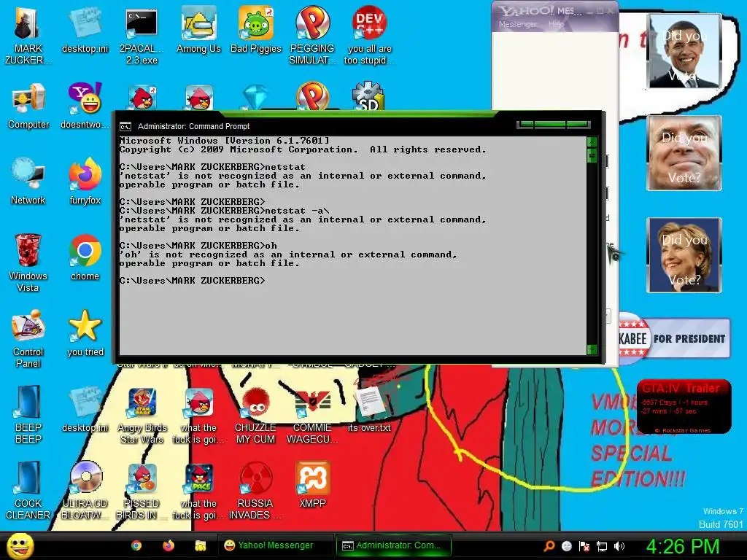Click the smiley Start button
This screenshot has width=747, height=560.
click(20, 545)
